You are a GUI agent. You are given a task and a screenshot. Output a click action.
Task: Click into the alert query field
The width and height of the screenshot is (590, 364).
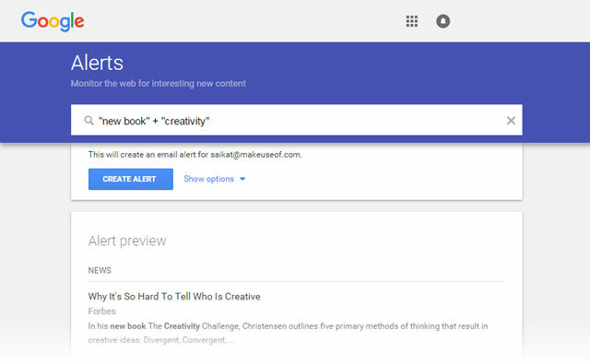point(297,120)
